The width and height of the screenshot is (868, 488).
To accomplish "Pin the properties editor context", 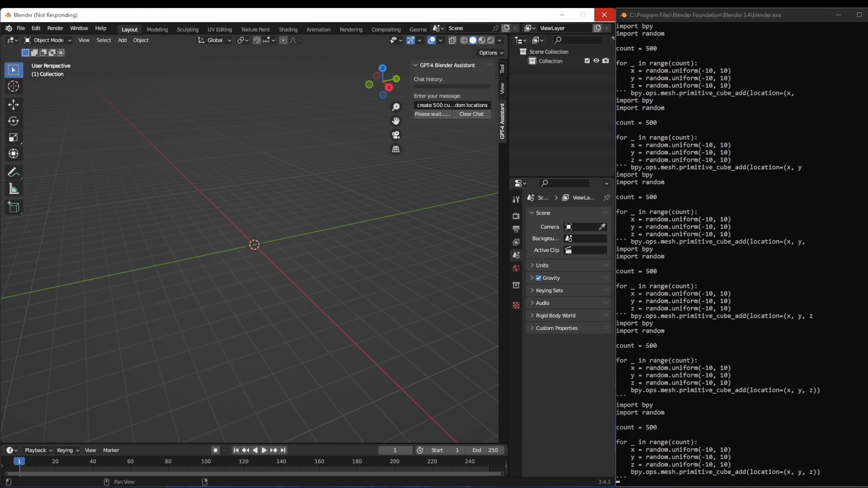I will tap(607, 197).
